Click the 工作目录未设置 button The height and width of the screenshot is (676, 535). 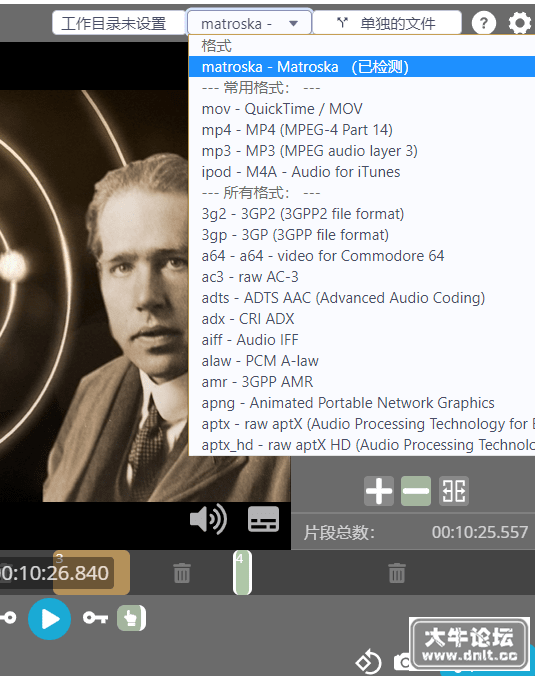[119, 23]
